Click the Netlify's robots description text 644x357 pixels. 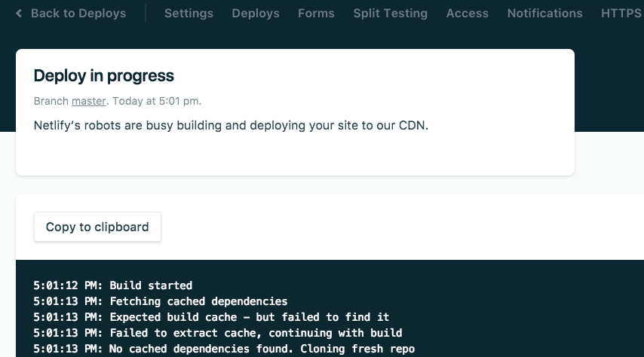[x=231, y=125]
